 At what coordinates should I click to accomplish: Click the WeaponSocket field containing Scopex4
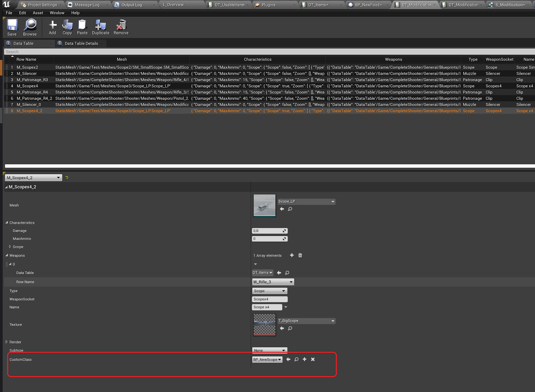pyautogui.click(x=270, y=299)
